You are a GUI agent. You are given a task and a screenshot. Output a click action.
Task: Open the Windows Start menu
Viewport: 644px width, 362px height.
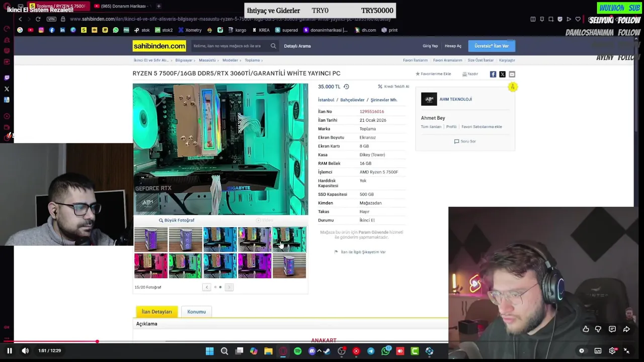[210, 351]
